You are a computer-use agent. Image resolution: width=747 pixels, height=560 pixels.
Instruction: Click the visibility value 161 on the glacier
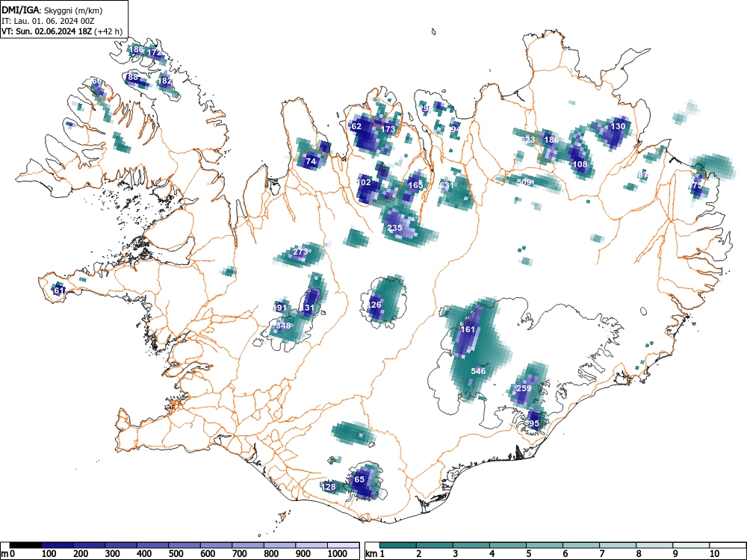pyautogui.click(x=468, y=329)
